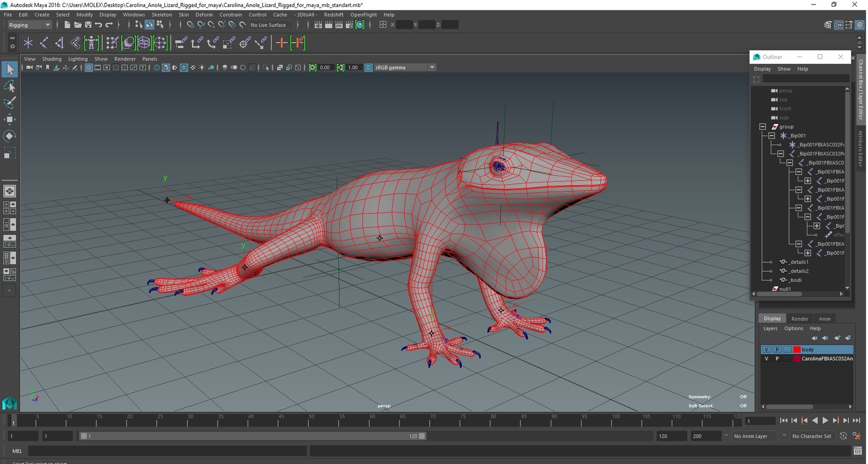Screen dimensions: 868x464
Task: Open the HumanIK character icon on the shelf
Action: pos(91,43)
